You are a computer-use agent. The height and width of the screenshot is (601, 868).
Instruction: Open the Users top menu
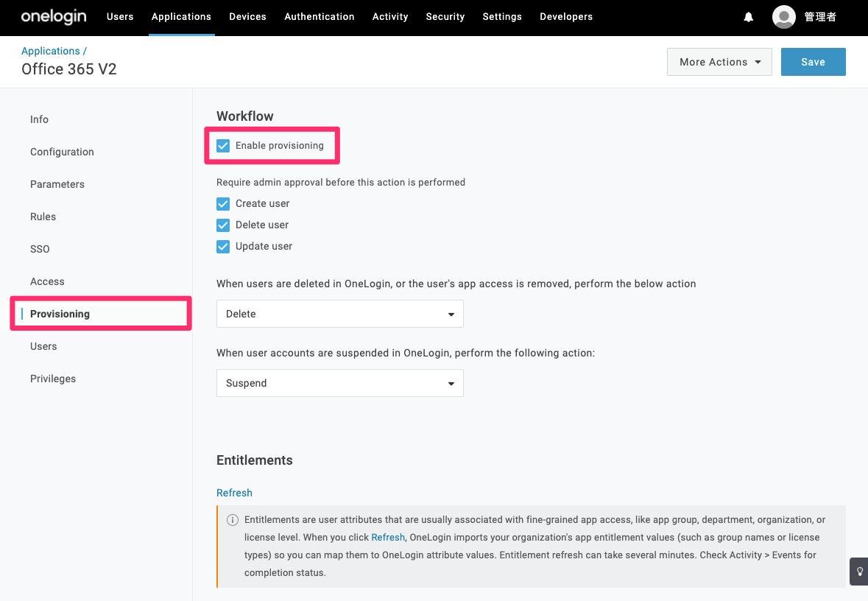120,17
